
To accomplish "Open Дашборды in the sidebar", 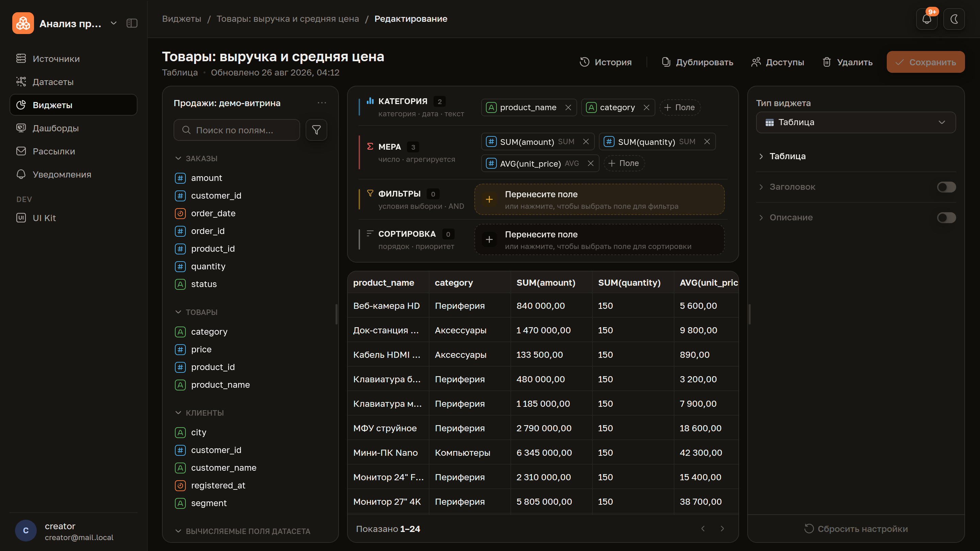I will 73,128.
